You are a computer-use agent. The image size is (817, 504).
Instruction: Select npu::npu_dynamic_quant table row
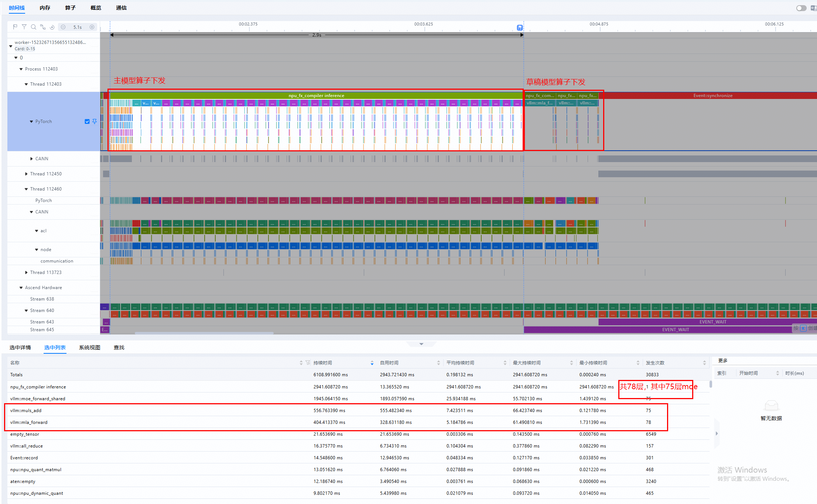[358, 493]
